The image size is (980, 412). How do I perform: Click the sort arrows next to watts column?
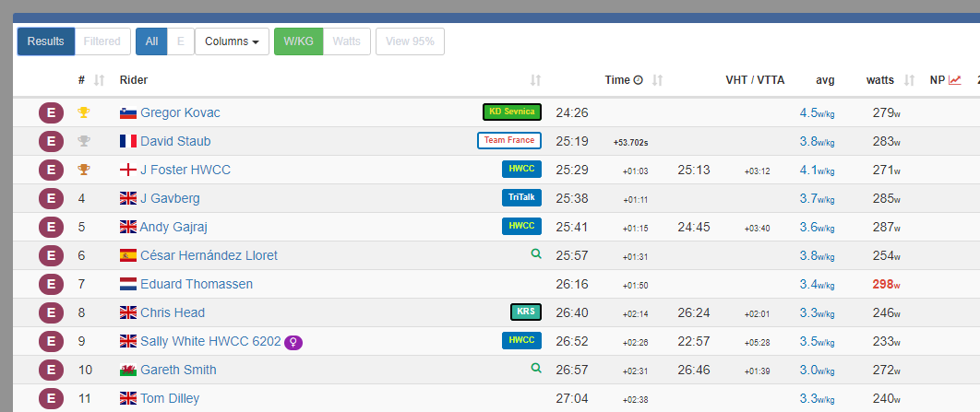(x=909, y=80)
